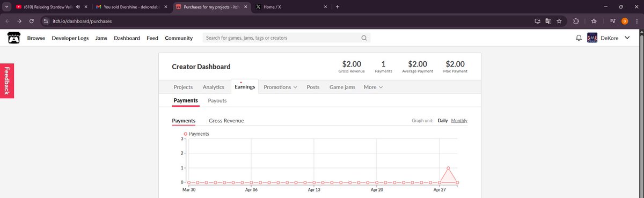Click the DeKore profile avatar

pos(592,38)
